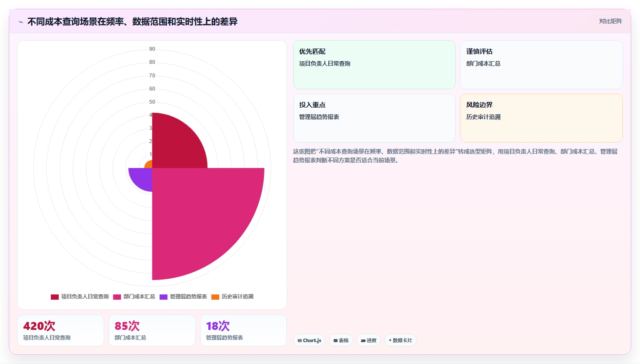Click the axis label 70
Image resolution: width=640 pixels, height=364 pixels.
pos(152,76)
